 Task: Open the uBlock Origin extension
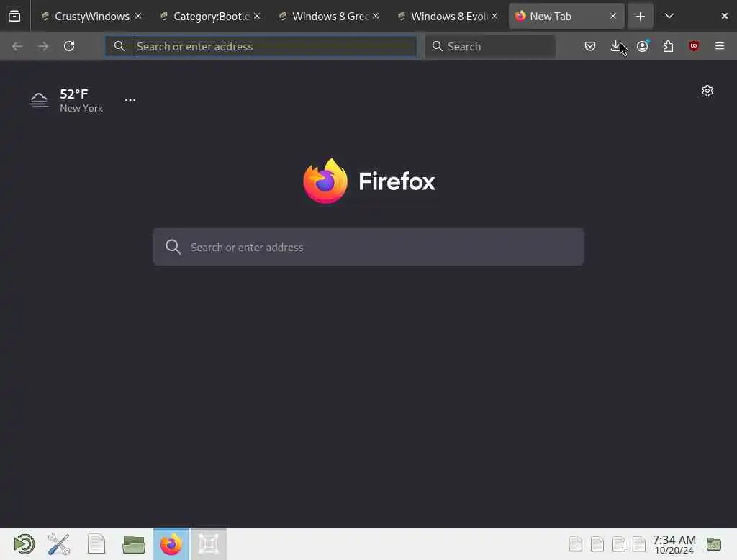[694, 46]
